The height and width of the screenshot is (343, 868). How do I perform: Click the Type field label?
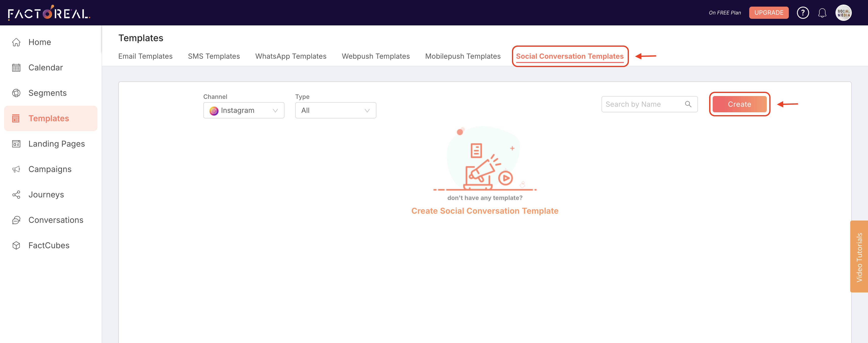click(x=302, y=97)
